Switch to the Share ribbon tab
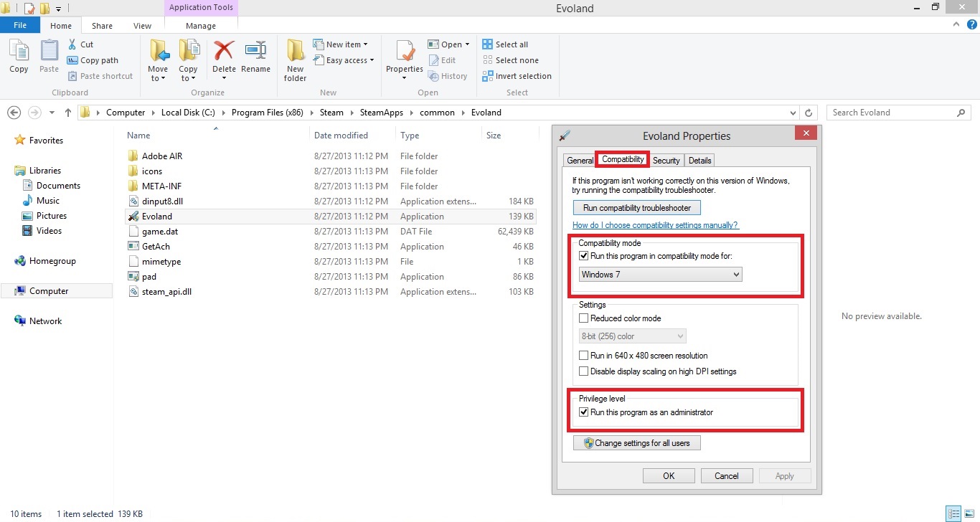The image size is (980, 522). 102,26
